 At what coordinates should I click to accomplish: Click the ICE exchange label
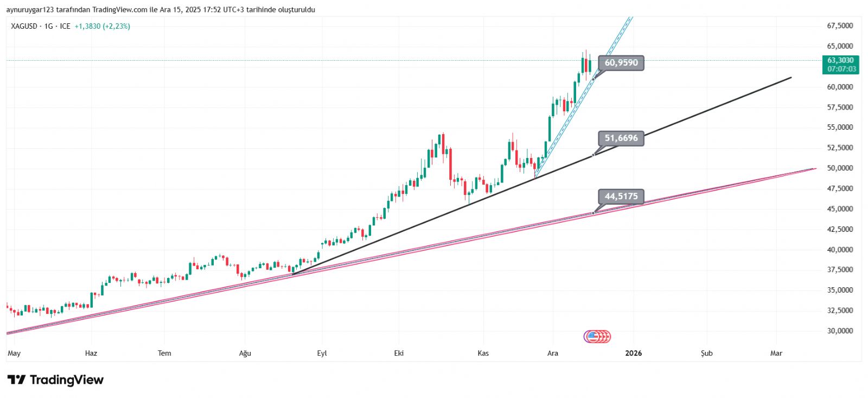click(65, 26)
